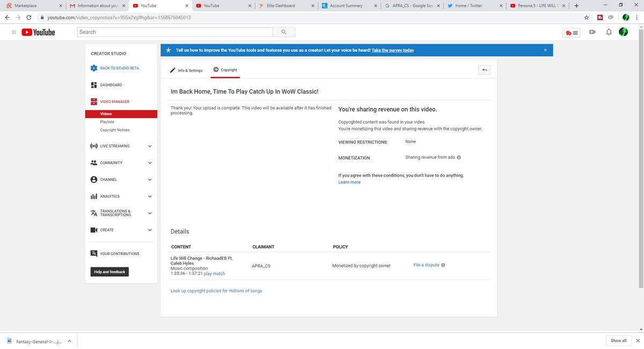Click File a dispute link
Screen dimensions: 644x349
[426, 265]
